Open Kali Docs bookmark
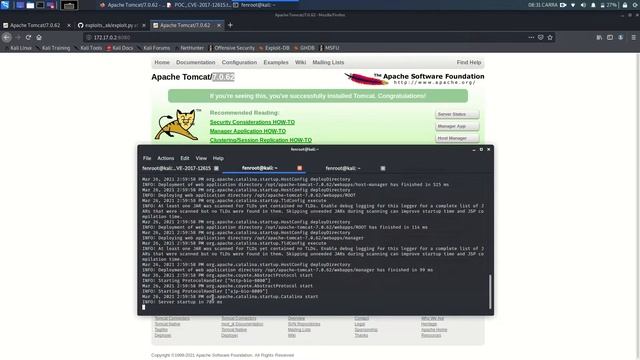This screenshot has height=360, width=640. pos(120,48)
